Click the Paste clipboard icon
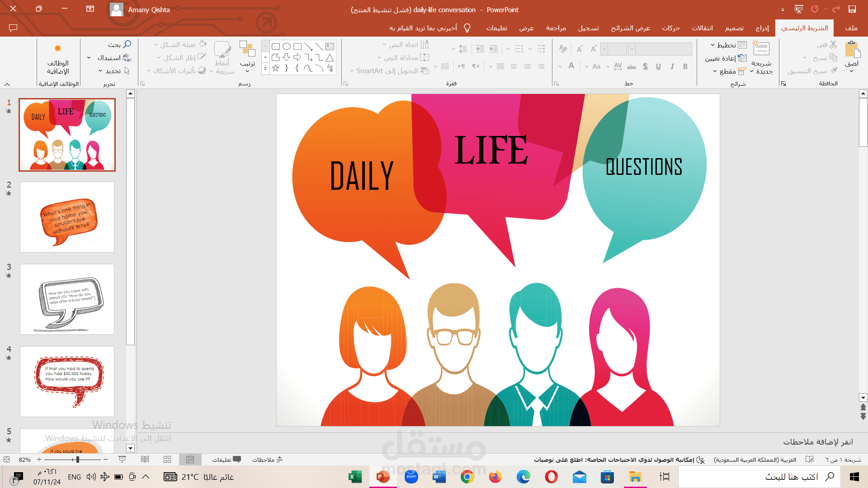 tap(852, 50)
